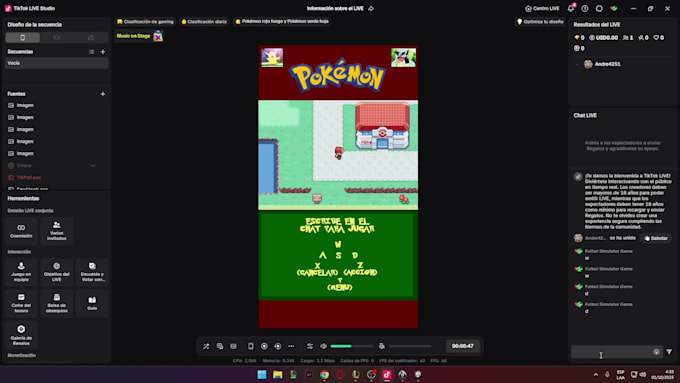Click the third square icon in control bar
This screenshot has height=383, width=680.
coord(233,346)
